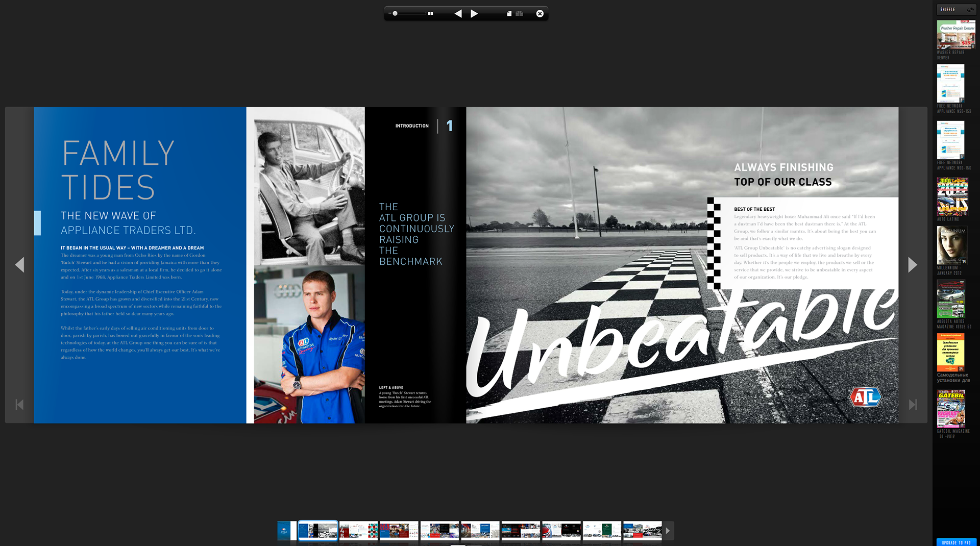Open the Augusta Autos Magazine thumbnail

click(x=951, y=299)
